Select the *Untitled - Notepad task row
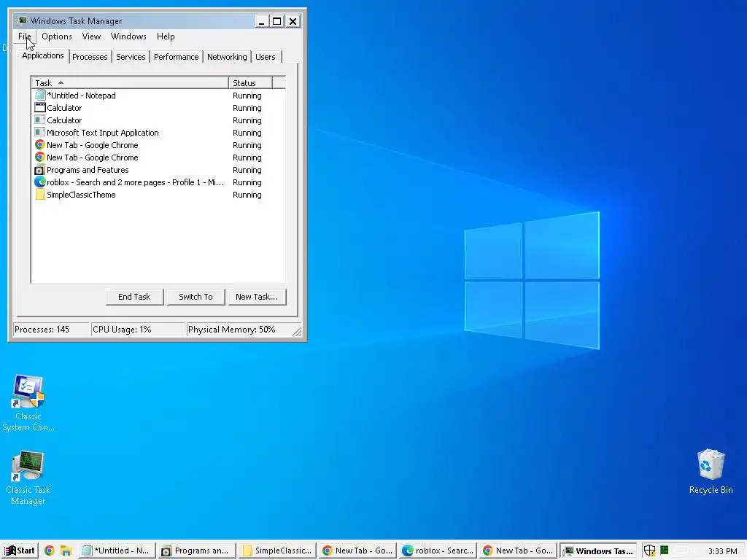The width and height of the screenshot is (747, 560). pos(158,96)
